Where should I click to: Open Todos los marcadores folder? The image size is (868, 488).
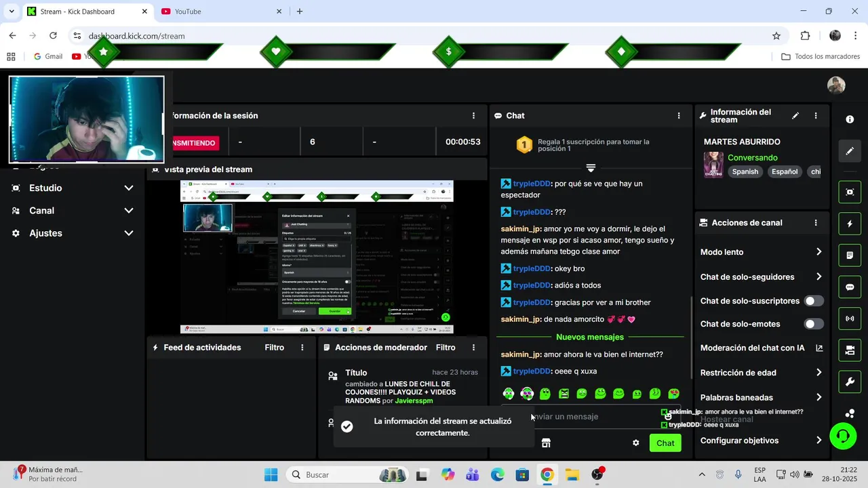click(821, 56)
